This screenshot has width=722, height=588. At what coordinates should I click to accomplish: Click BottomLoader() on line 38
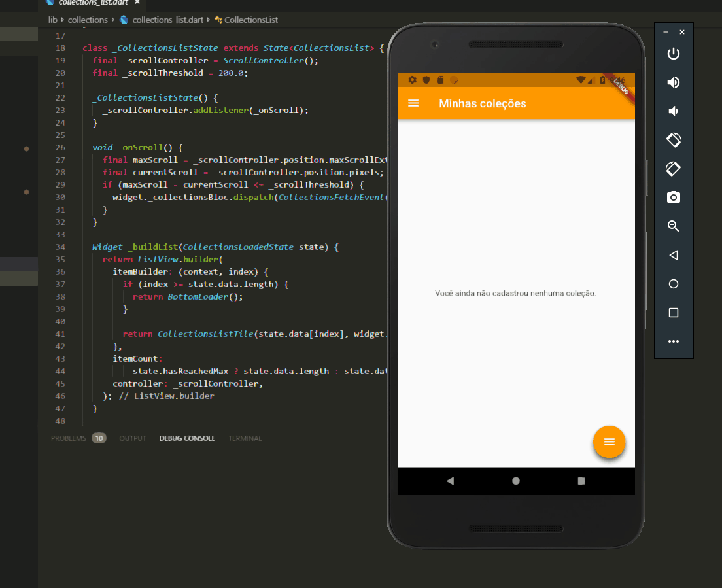[x=205, y=297]
